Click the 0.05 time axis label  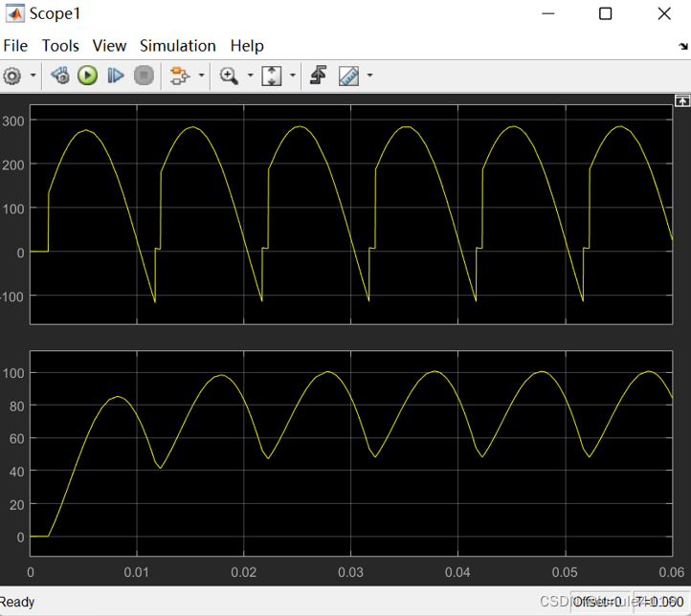pos(565,572)
